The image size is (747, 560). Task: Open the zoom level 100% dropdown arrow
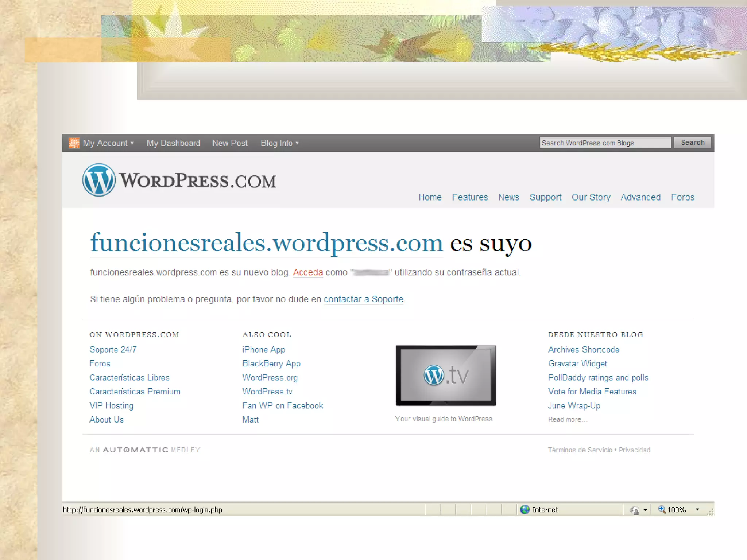click(x=697, y=509)
